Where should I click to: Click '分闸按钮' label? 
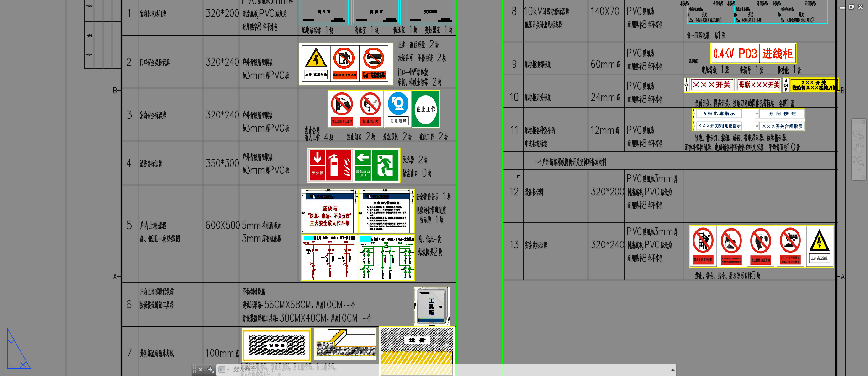click(782, 113)
